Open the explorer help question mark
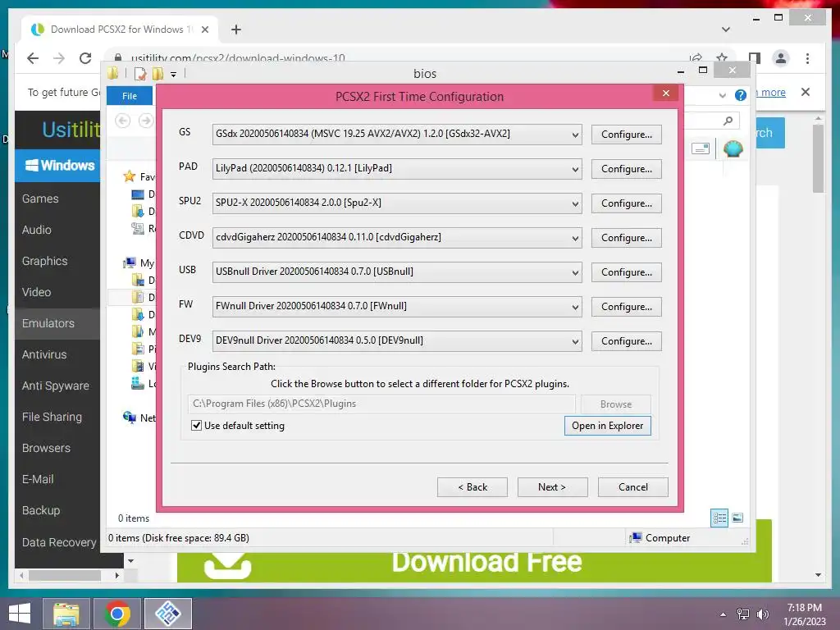This screenshot has height=630, width=840. pos(741,95)
